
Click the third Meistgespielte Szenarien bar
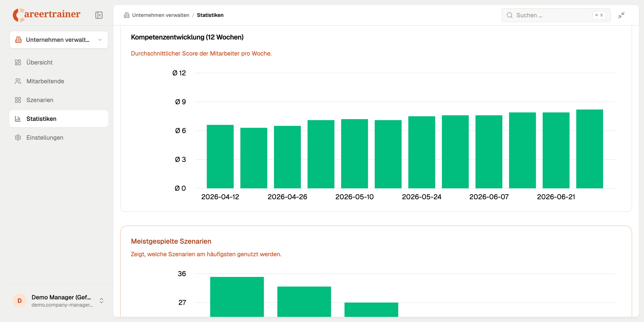[x=371, y=310]
